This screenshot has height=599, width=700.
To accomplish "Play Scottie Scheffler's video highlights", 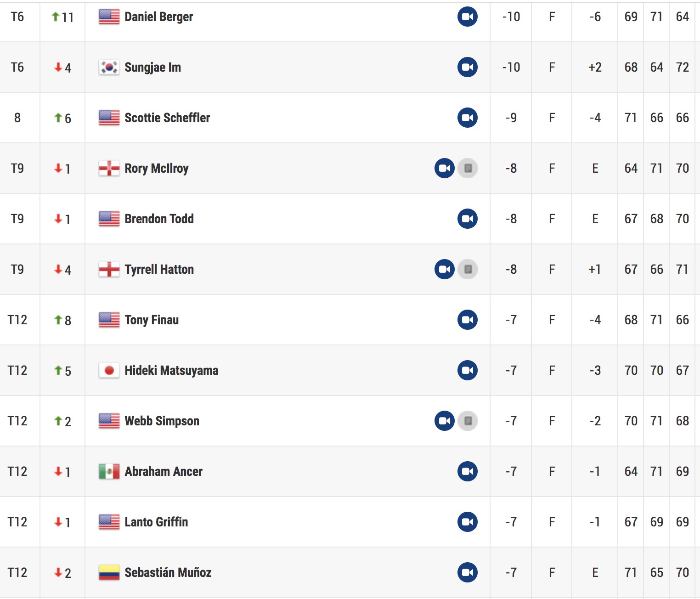I will click(468, 118).
